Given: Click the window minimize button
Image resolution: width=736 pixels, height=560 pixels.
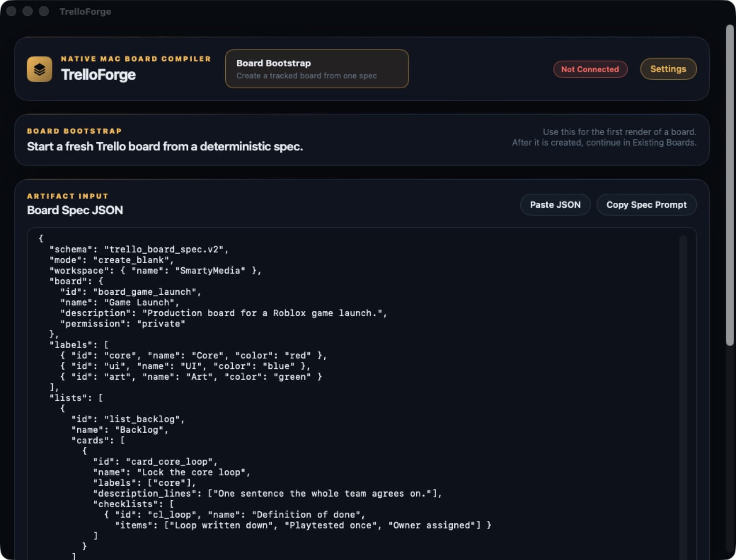Looking at the screenshot, I should tap(27, 11).
